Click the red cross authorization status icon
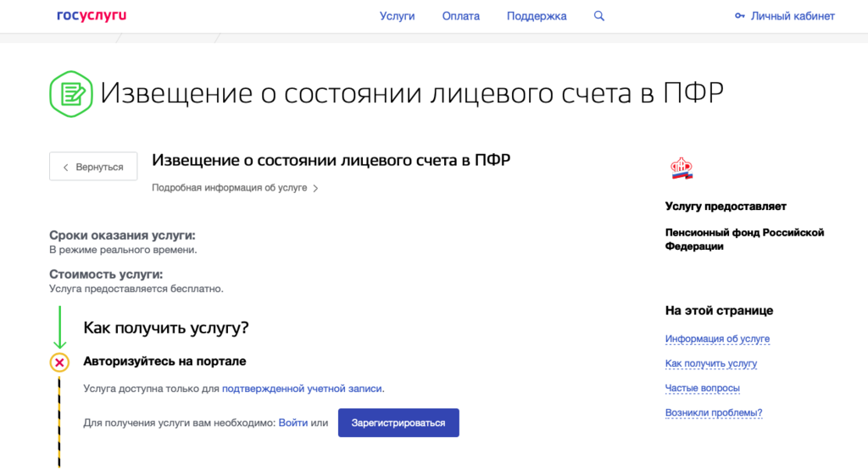The height and width of the screenshot is (470, 868). coord(59,362)
